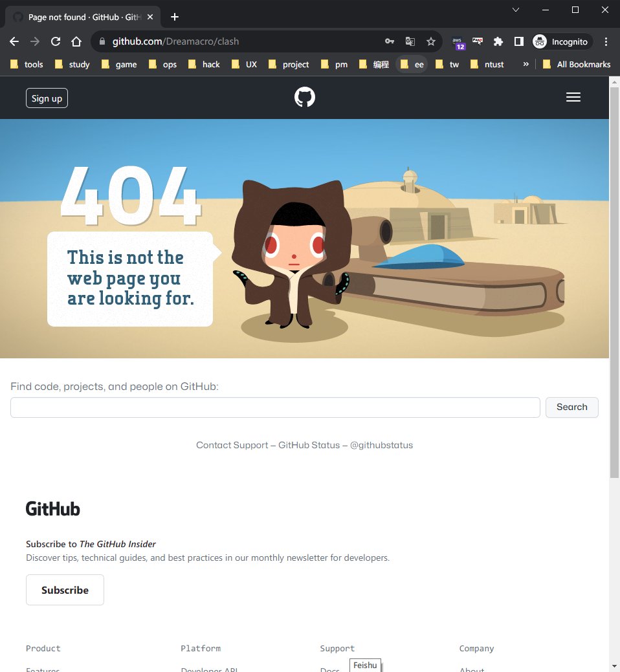Image resolution: width=620 pixels, height=672 pixels.
Task: Open the AWS extension icon
Action: pyautogui.click(x=458, y=43)
